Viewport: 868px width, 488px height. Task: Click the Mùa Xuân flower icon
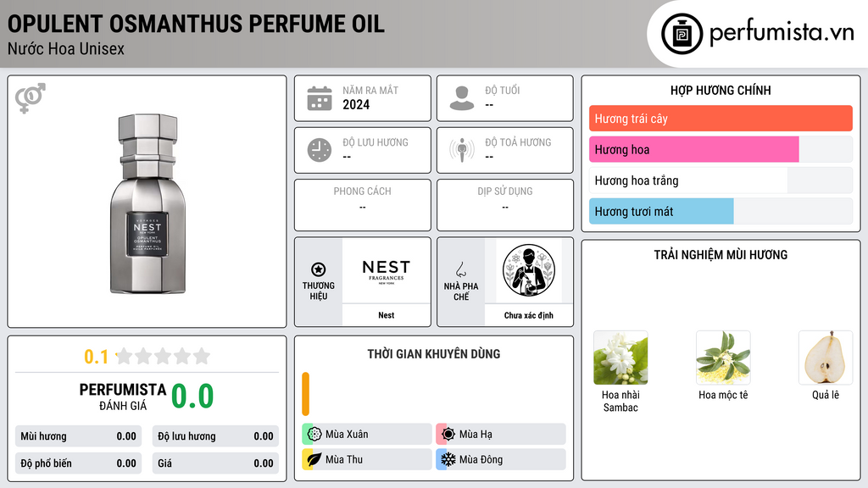point(314,435)
